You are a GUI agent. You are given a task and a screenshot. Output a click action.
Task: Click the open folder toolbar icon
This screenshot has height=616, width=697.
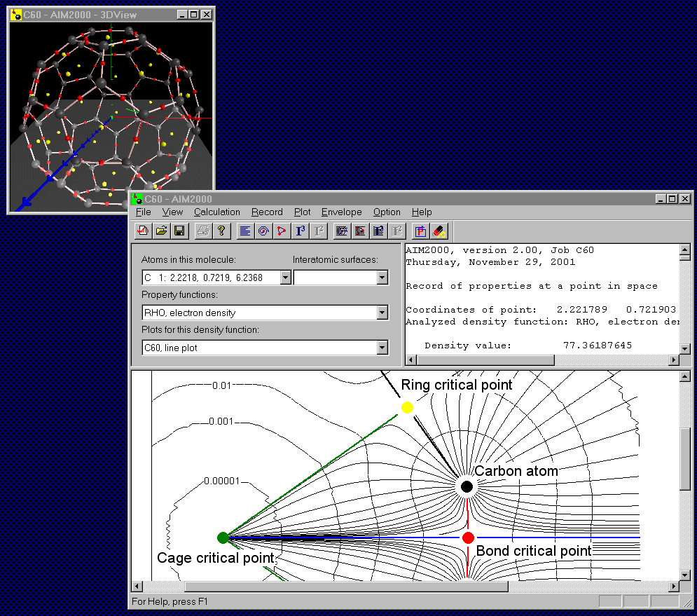(161, 231)
